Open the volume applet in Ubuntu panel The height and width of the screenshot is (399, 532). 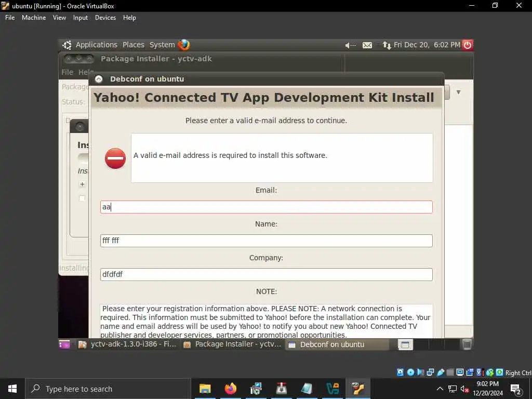(351, 45)
